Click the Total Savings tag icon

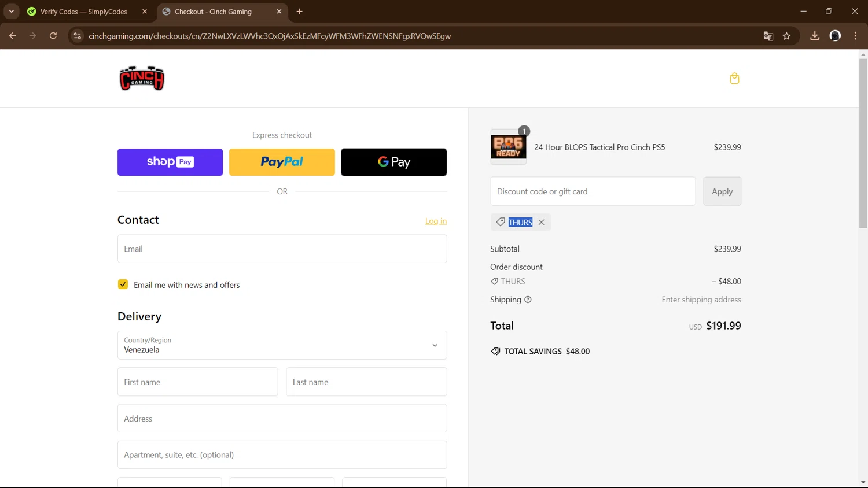pos(495,352)
